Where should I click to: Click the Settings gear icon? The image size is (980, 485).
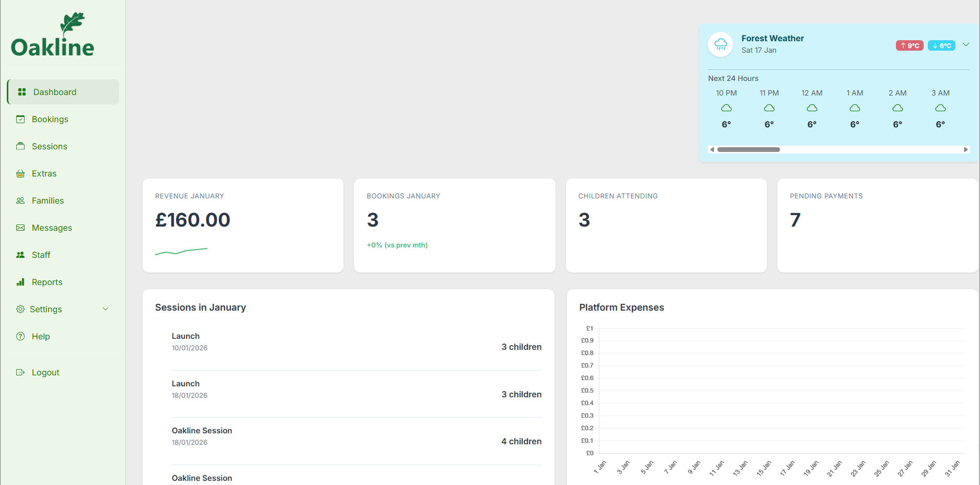coord(20,309)
